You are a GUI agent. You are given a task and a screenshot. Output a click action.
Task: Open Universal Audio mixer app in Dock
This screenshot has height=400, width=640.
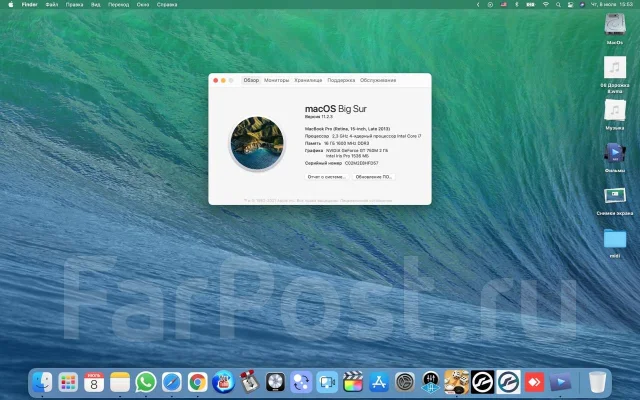(x=431, y=382)
